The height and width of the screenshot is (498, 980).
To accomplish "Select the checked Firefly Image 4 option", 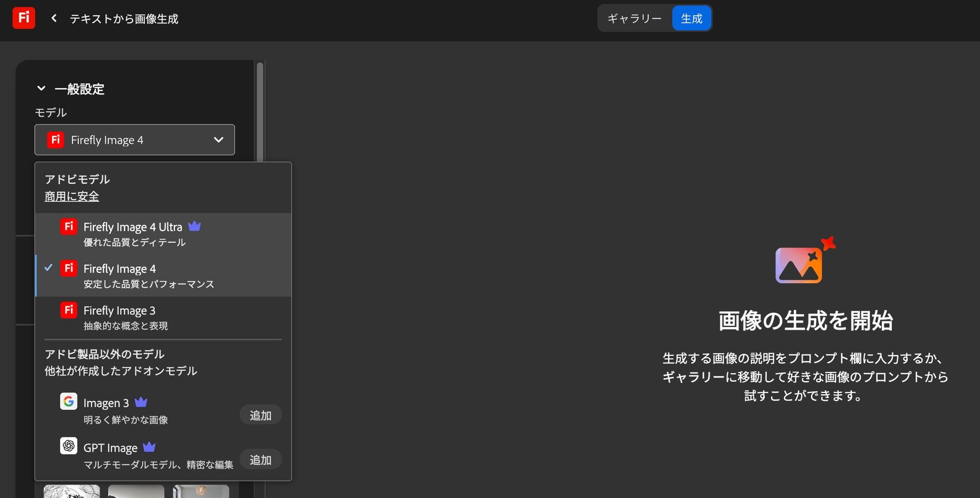I will (x=163, y=276).
